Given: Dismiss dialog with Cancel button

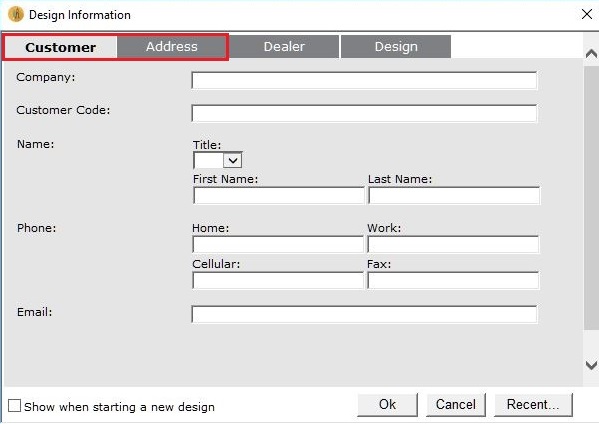Looking at the screenshot, I should click(456, 405).
